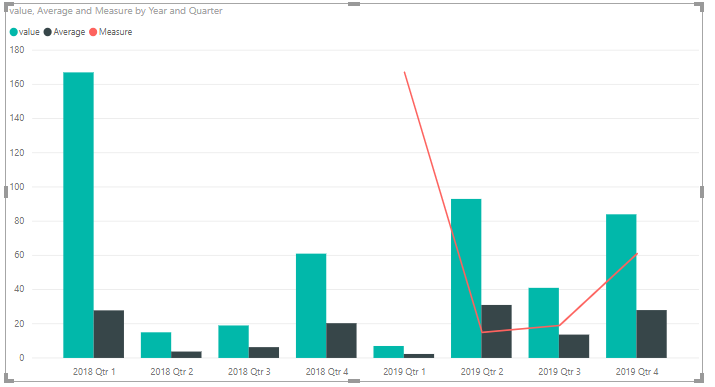
Task: Click the dark 'Average' legend marker
Action: point(48,32)
